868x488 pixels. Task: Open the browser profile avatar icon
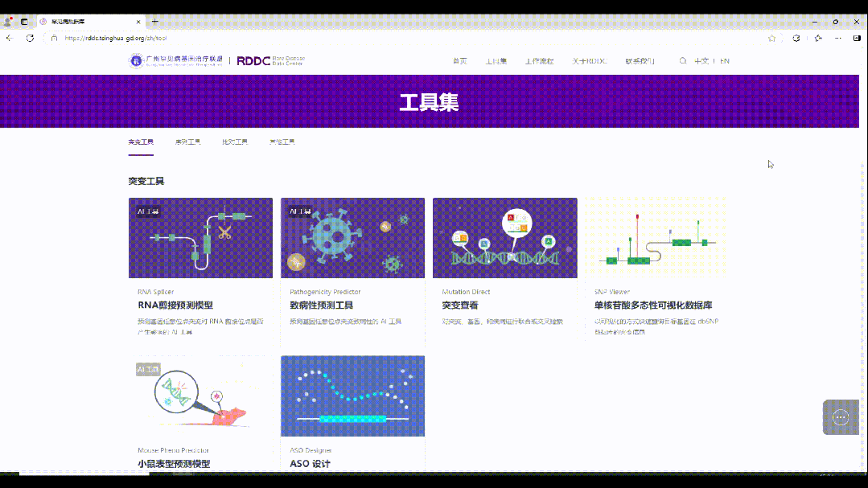pyautogui.click(x=9, y=22)
